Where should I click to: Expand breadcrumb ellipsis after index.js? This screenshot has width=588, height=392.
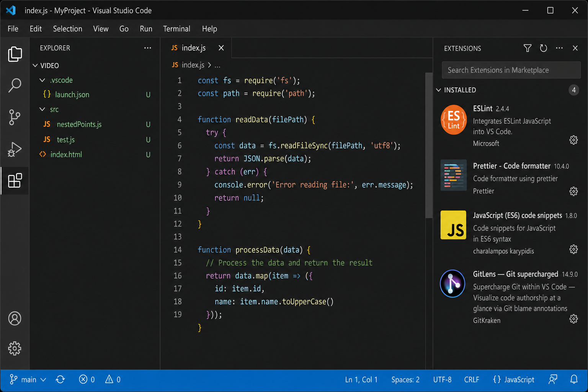pos(217,65)
